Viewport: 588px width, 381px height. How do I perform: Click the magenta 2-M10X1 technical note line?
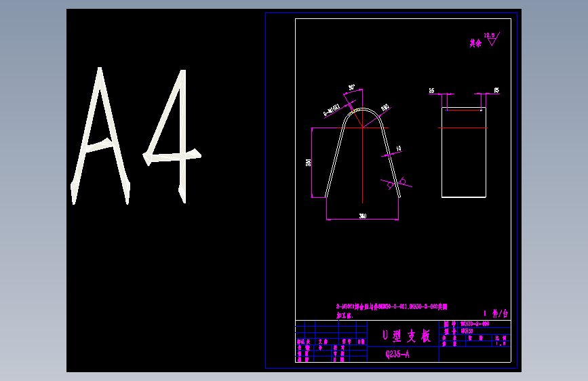tap(391, 306)
